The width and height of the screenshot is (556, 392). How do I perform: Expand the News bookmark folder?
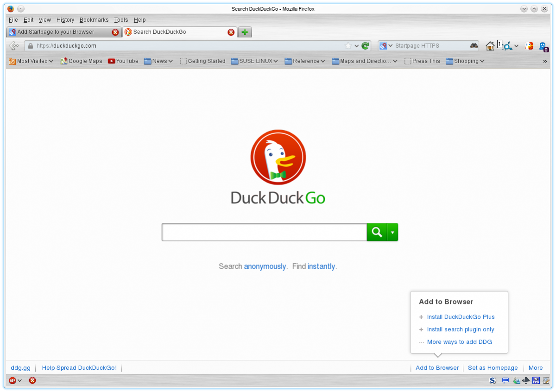[x=158, y=61]
